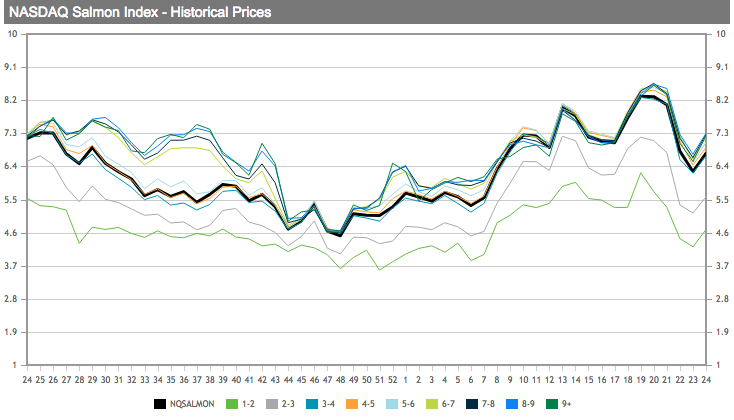Toggle the NQSALMON series legend label
This screenshot has height=420, width=734.
point(192,404)
